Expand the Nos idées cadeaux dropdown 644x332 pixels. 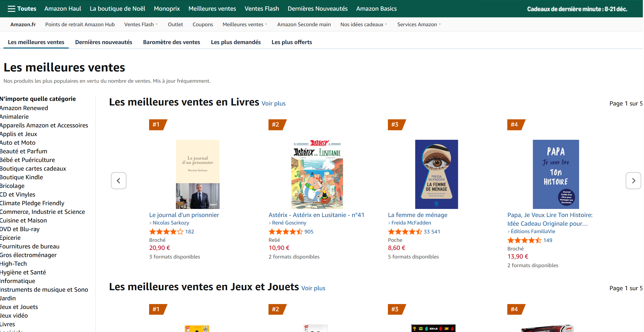[x=364, y=24]
